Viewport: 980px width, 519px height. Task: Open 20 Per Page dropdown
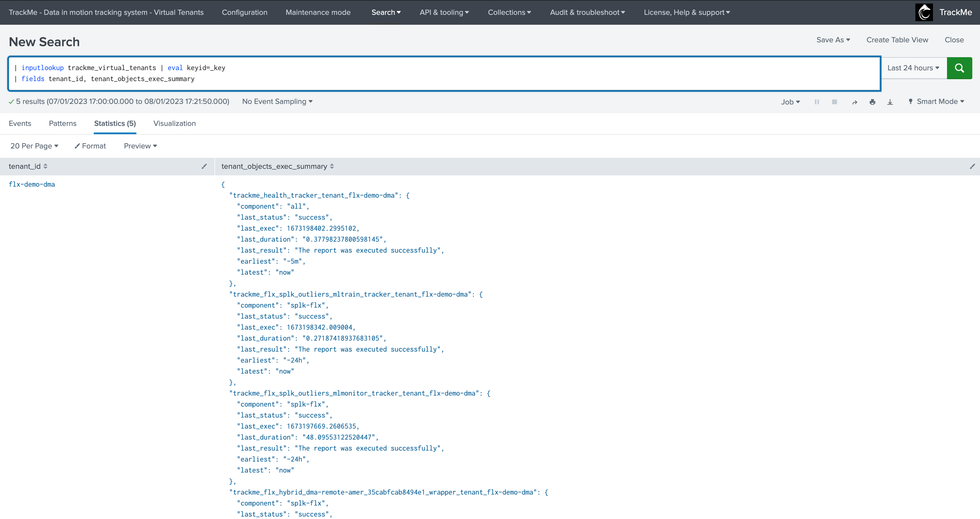click(34, 146)
